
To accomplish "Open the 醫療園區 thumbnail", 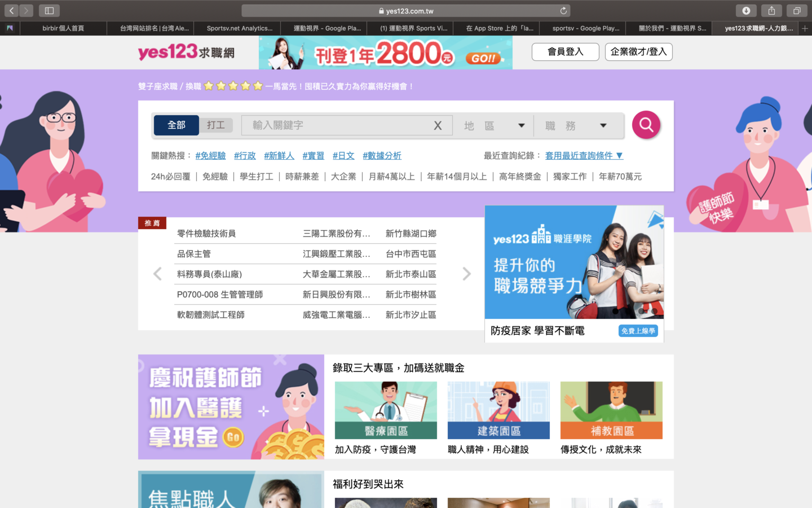I will (386, 410).
